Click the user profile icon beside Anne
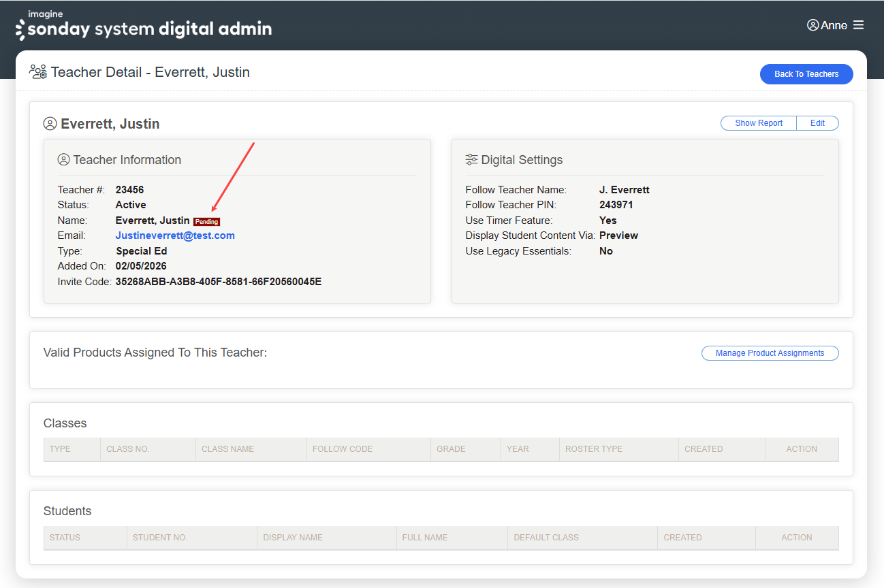 pyautogui.click(x=812, y=25)
